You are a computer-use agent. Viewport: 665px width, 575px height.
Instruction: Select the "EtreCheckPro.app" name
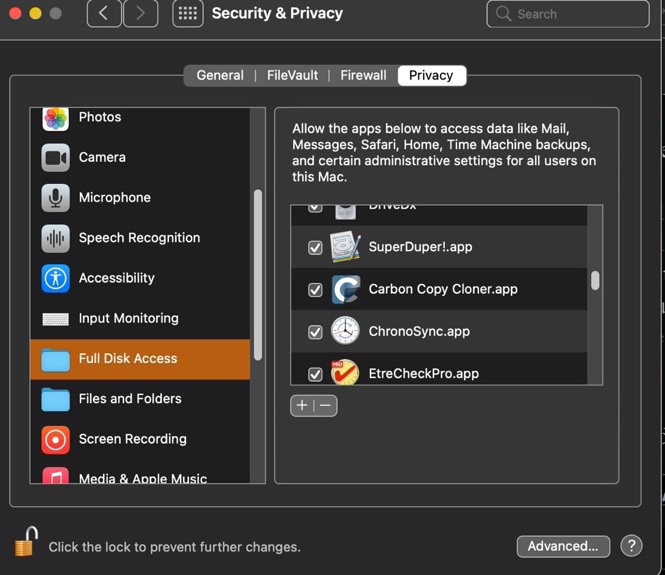[x=424, y=374]
